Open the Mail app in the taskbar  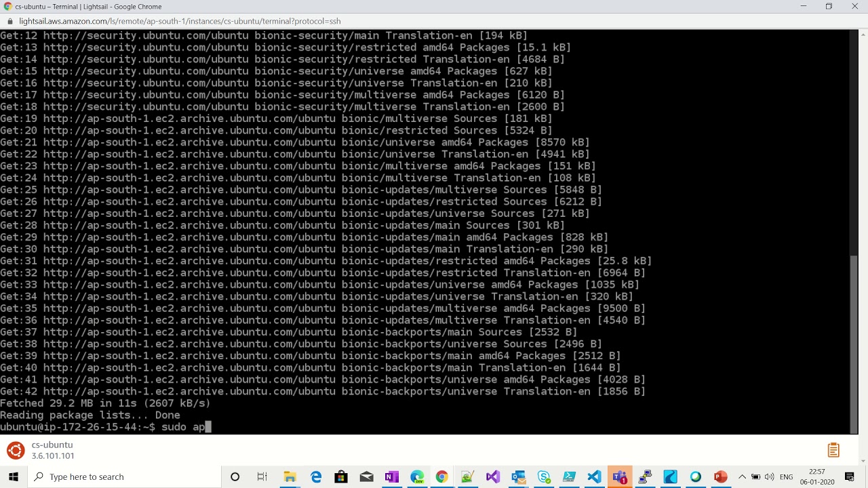coord(366,477)
